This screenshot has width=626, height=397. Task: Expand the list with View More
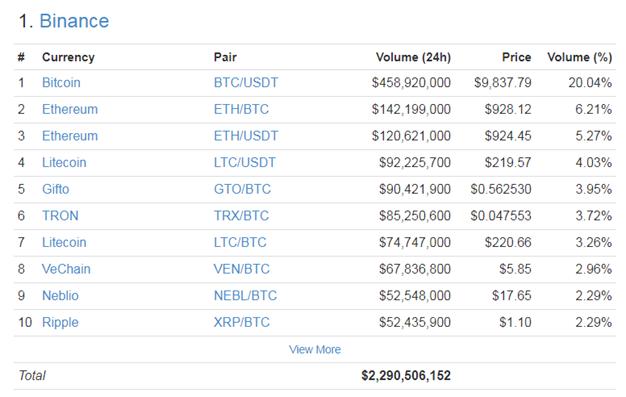pos(315,349)
